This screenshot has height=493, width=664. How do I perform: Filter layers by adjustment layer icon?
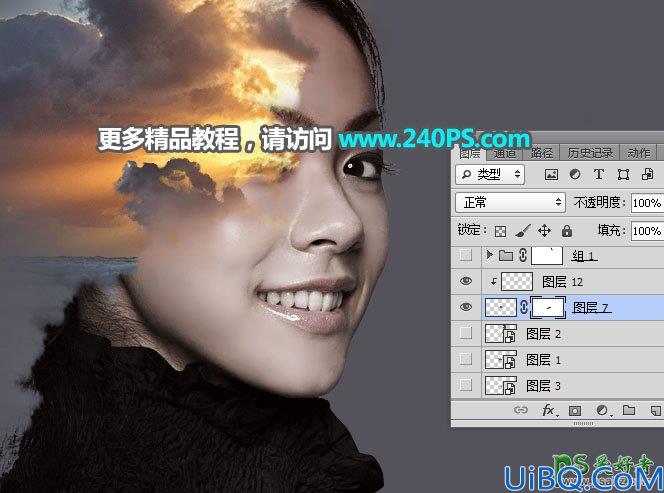click(575, 174)
